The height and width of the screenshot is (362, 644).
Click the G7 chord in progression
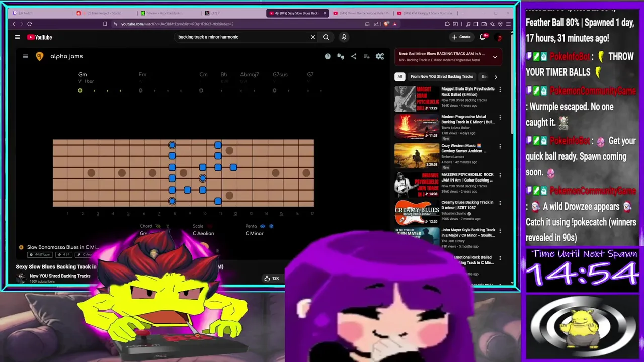310,75
